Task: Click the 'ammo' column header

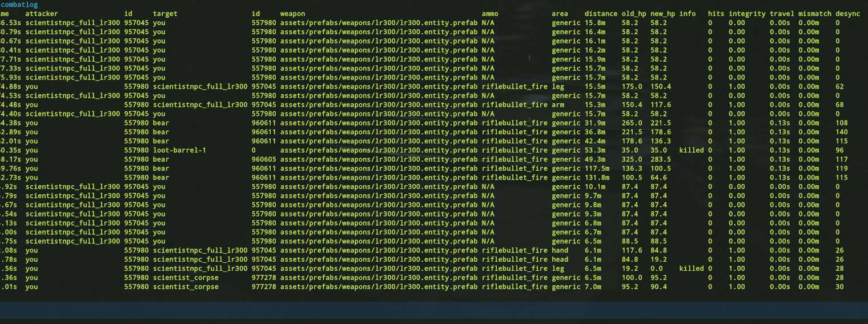Action: (x=490, y=13)
